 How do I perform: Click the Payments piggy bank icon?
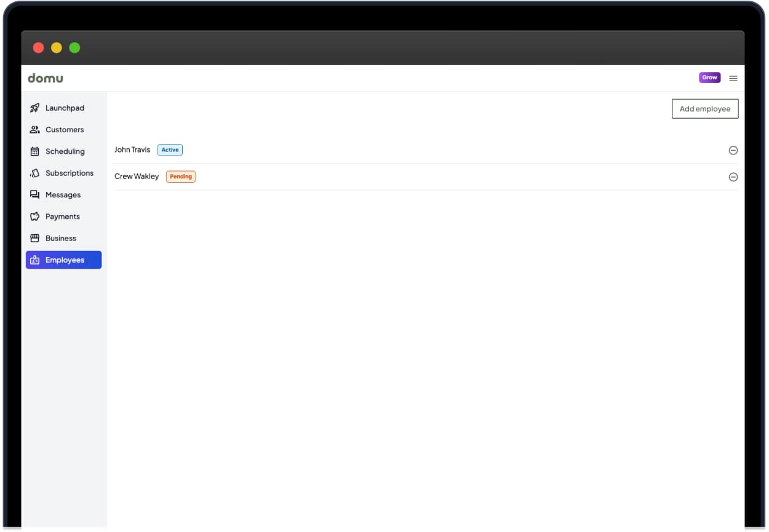coord(36,216)
